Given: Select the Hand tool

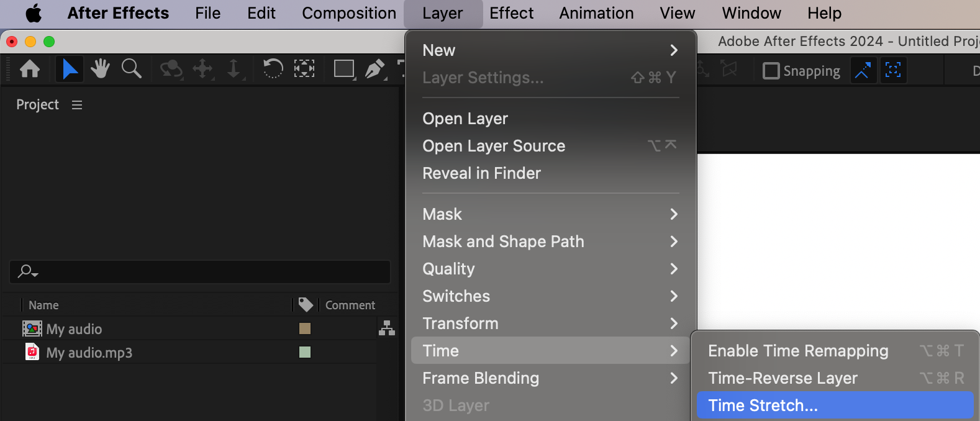Looking at the screenshot, I should click(x=100, y=68).
